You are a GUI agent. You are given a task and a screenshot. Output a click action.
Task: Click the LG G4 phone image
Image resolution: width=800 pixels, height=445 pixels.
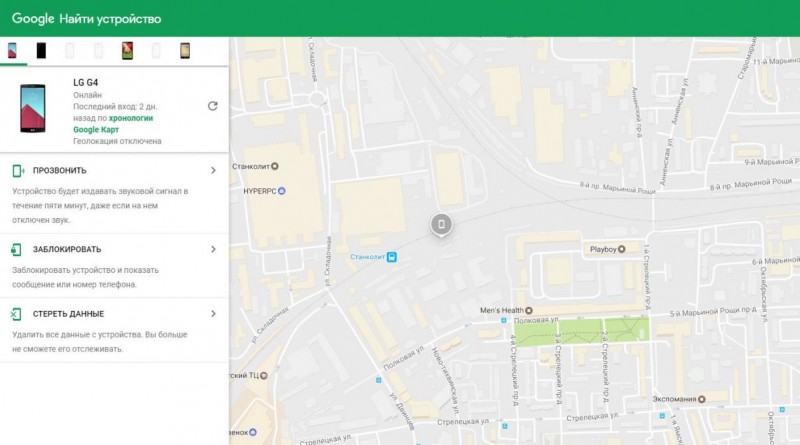[x=33, y=109]
